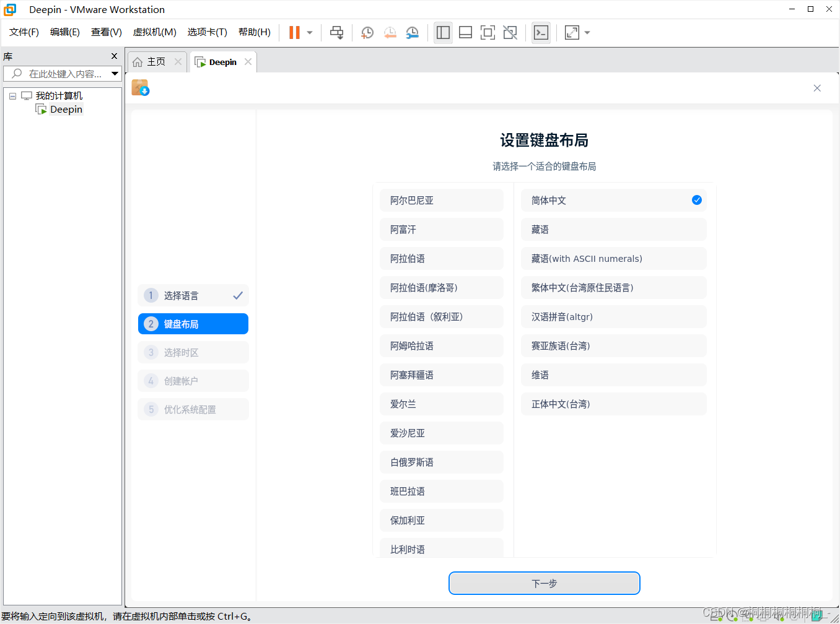Image resolution: width=840 pixels, height=624 pixels.
Task: Close the 库 library panel
Action: pyautogui.click(x=114, y=56)
